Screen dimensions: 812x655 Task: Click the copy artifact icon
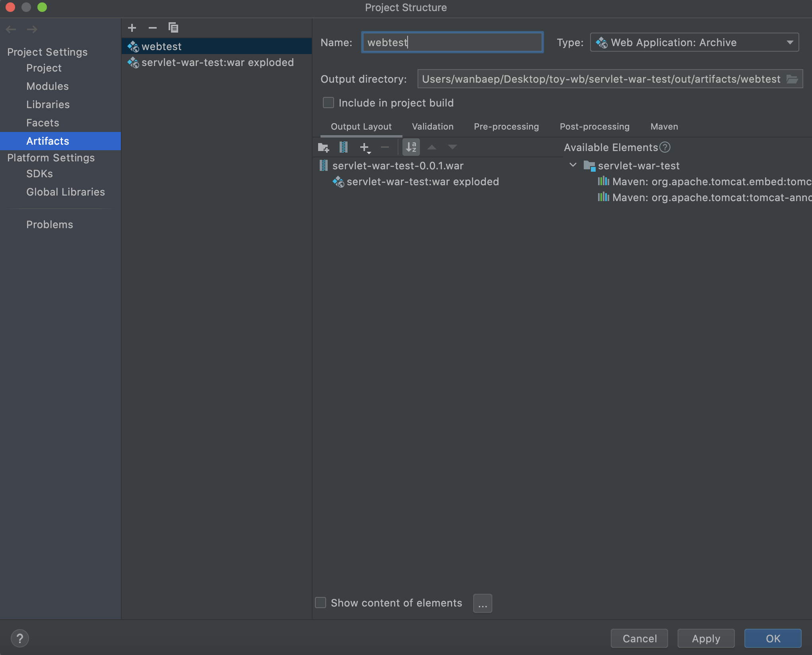point(173,28)
